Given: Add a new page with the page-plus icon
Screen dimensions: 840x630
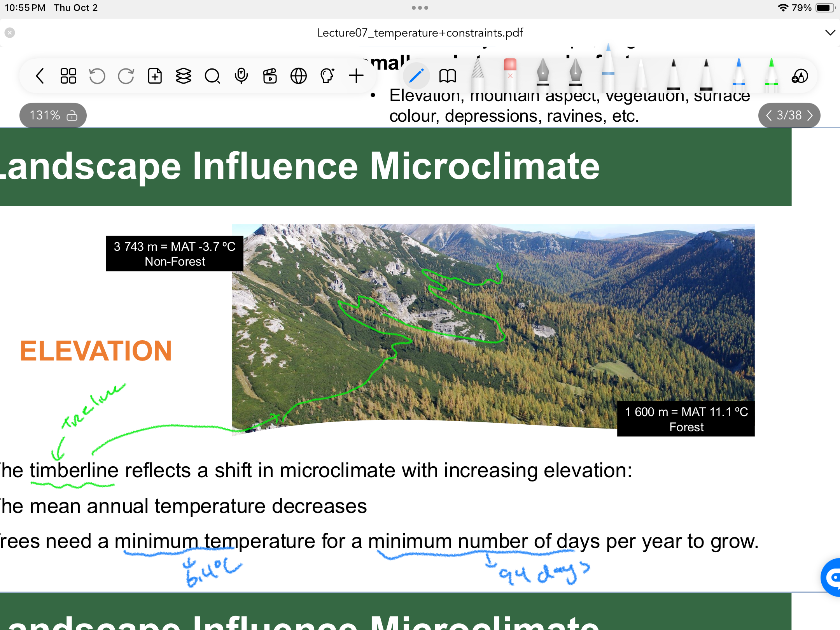Looking at the screenshot, I should point(155,76).
